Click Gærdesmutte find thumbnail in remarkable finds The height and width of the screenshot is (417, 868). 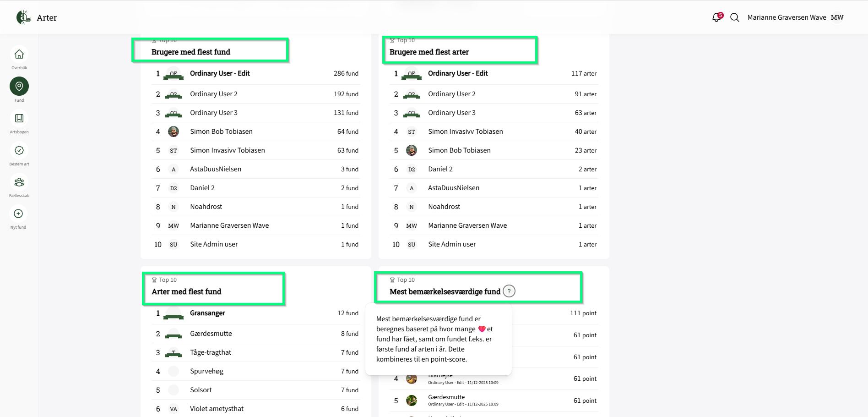pos(412,401)
